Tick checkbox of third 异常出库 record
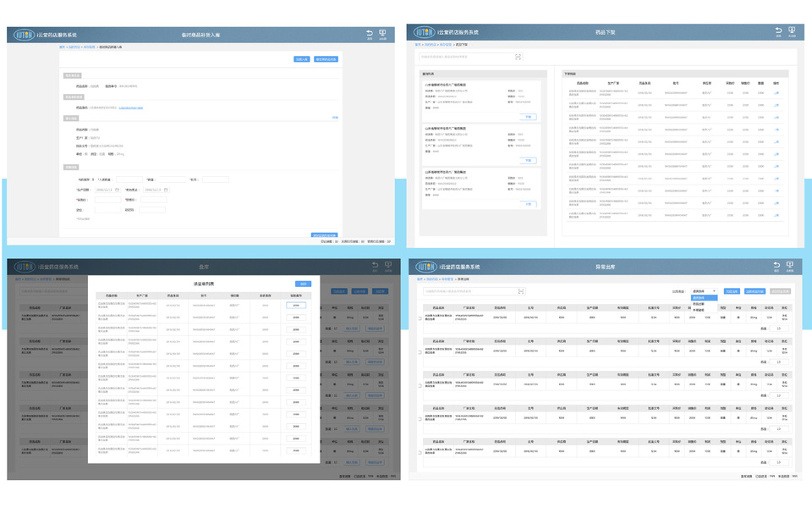This screenshot has width=812, height=508. click(420, 385)
